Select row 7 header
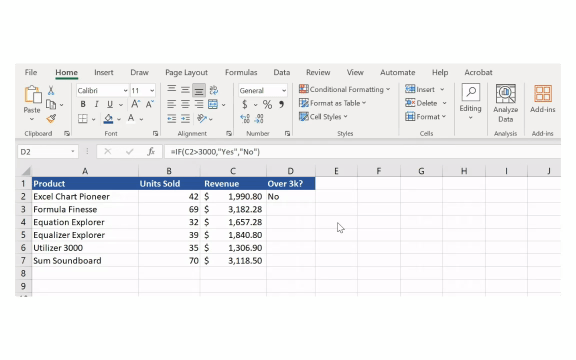Viewport: 576px width, 360px height. (23, 261)
